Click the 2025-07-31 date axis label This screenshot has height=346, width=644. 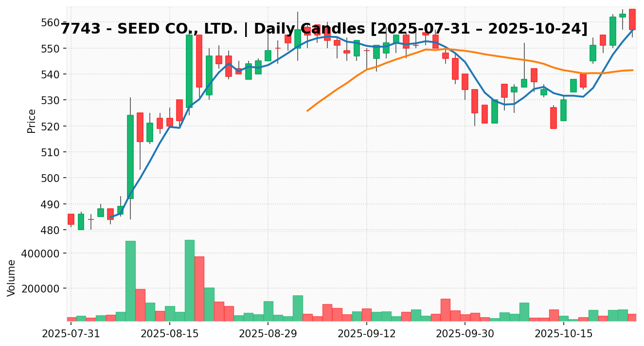coord(71,334)
